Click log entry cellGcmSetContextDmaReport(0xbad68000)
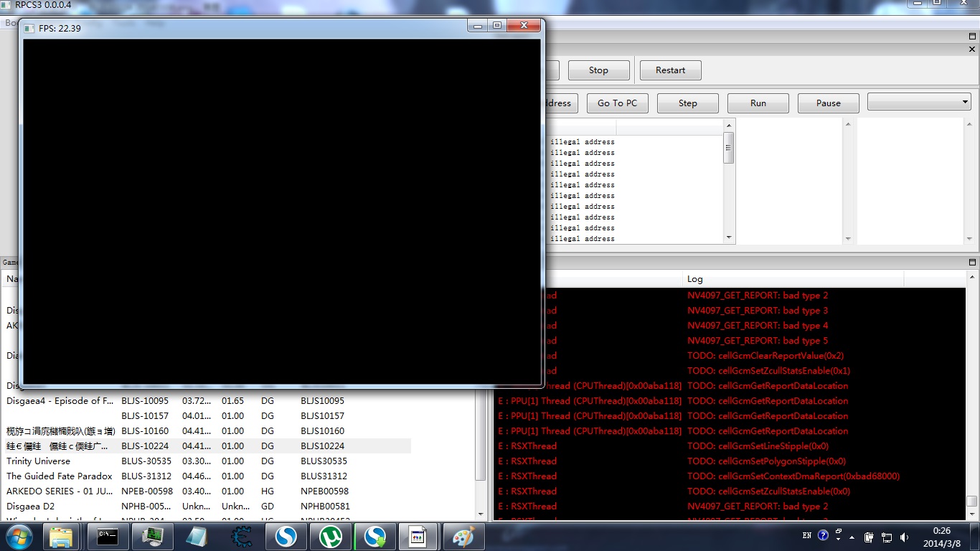Viewport: 980px width, 551px height. 793,476
